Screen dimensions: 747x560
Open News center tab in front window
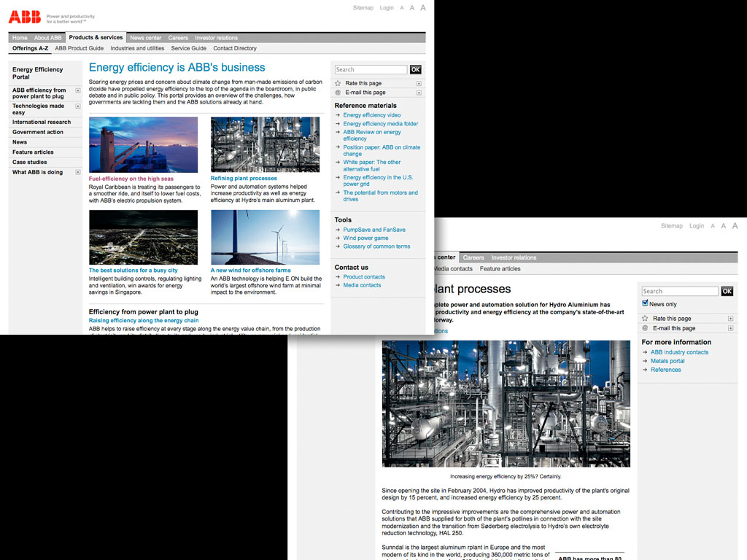click(146, 38)
